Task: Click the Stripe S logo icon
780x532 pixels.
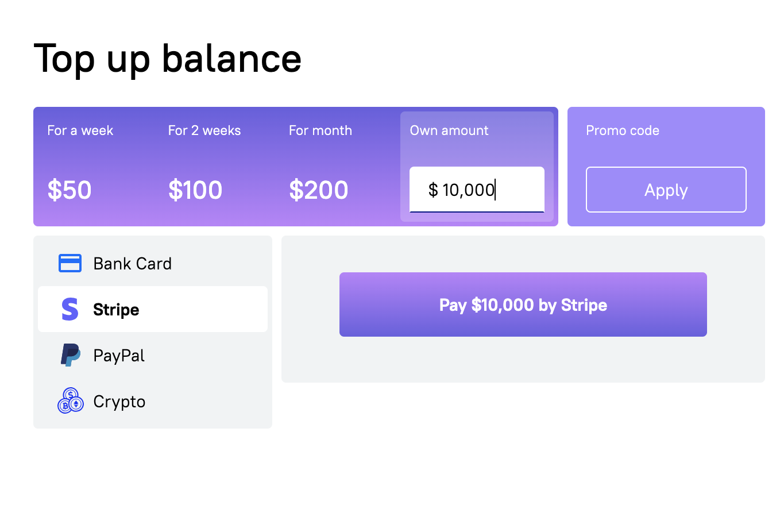Action: tap(70, 309)
